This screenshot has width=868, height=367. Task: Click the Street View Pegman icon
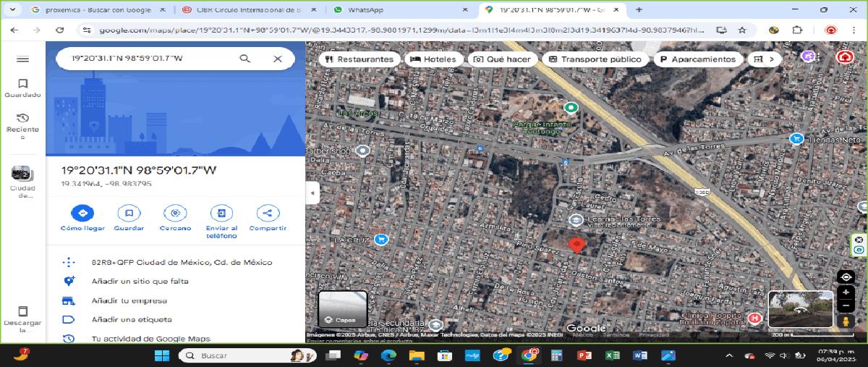point(846,322)
